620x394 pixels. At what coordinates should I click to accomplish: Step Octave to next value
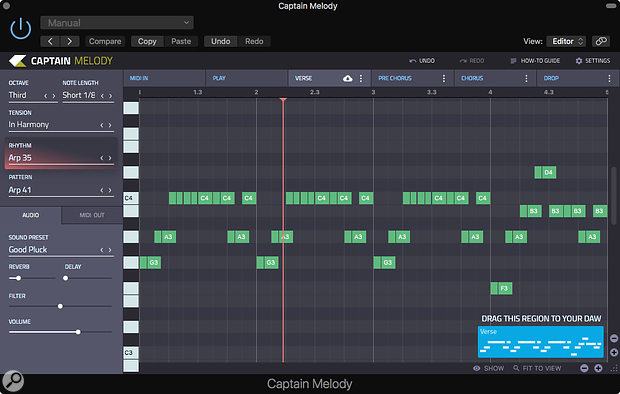point(54,96)
